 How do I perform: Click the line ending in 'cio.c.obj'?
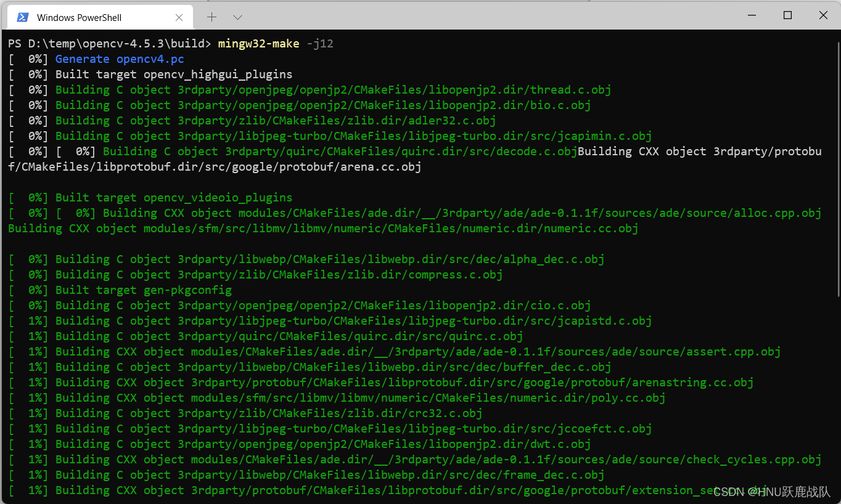point(300,306)
